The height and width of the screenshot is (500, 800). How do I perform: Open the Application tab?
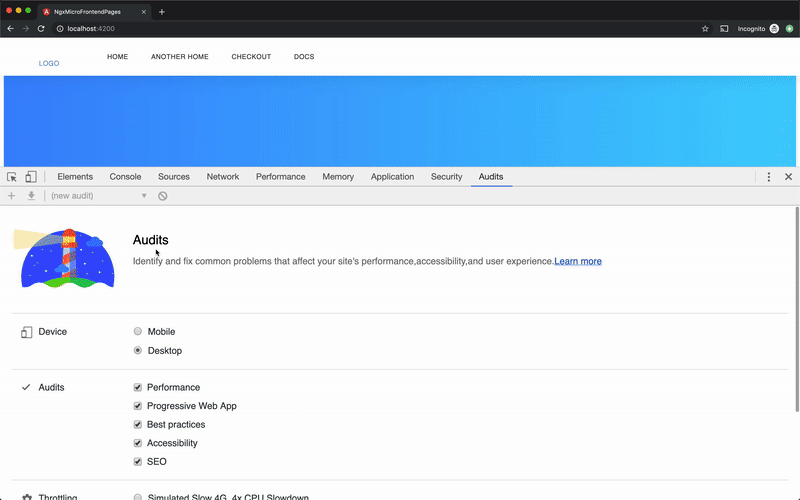(x=392, y=177)
